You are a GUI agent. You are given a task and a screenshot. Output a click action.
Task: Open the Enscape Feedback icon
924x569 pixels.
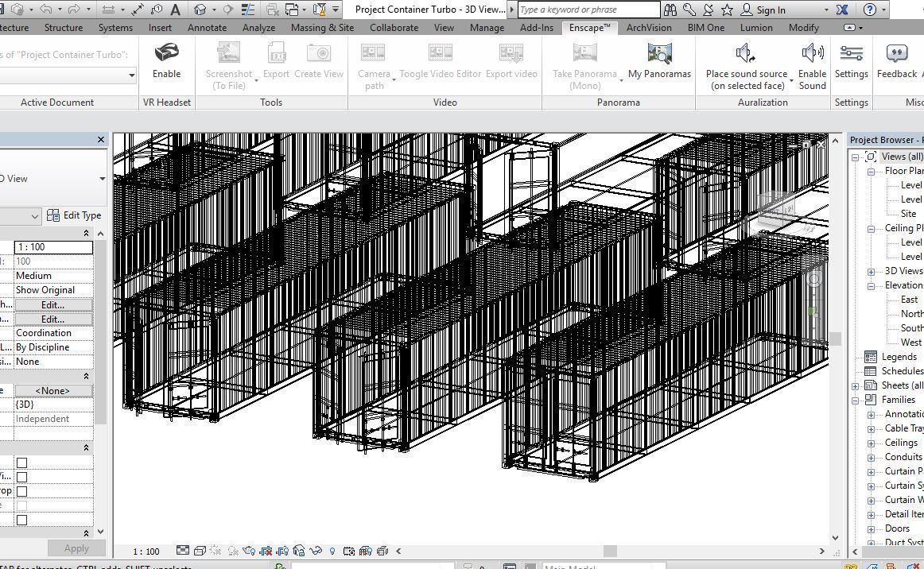tap(896, 54)
